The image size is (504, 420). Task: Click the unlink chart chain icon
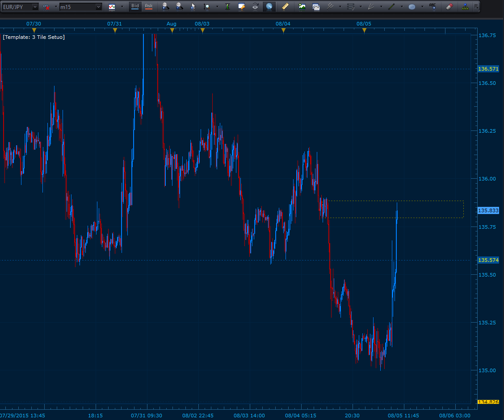[46, 7]
